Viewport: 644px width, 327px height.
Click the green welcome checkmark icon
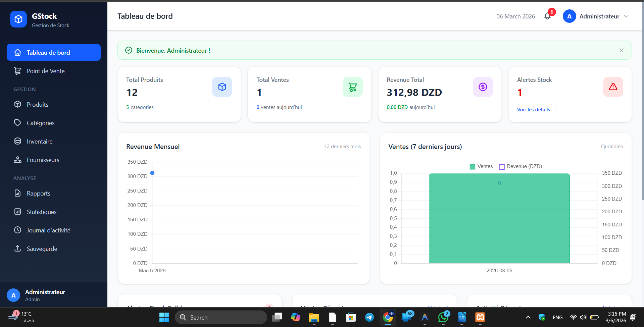(x=129, y=50)
